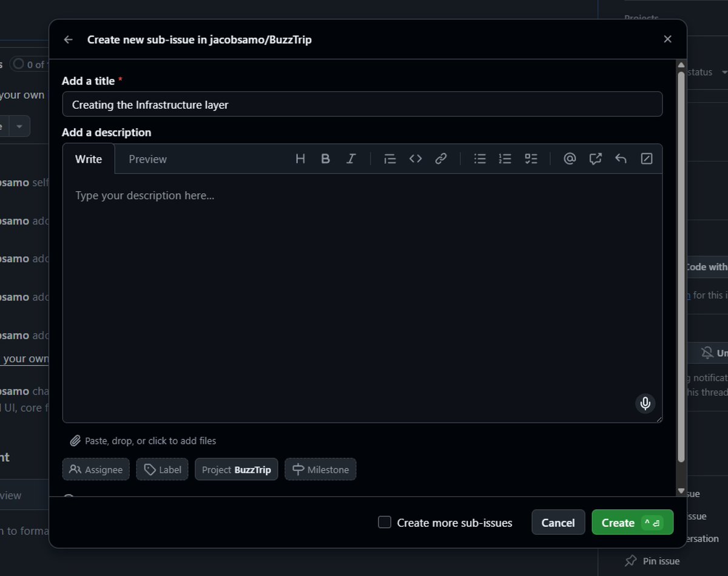Insert a code snippet
728x576 pixels.
(x=416, y=158)
